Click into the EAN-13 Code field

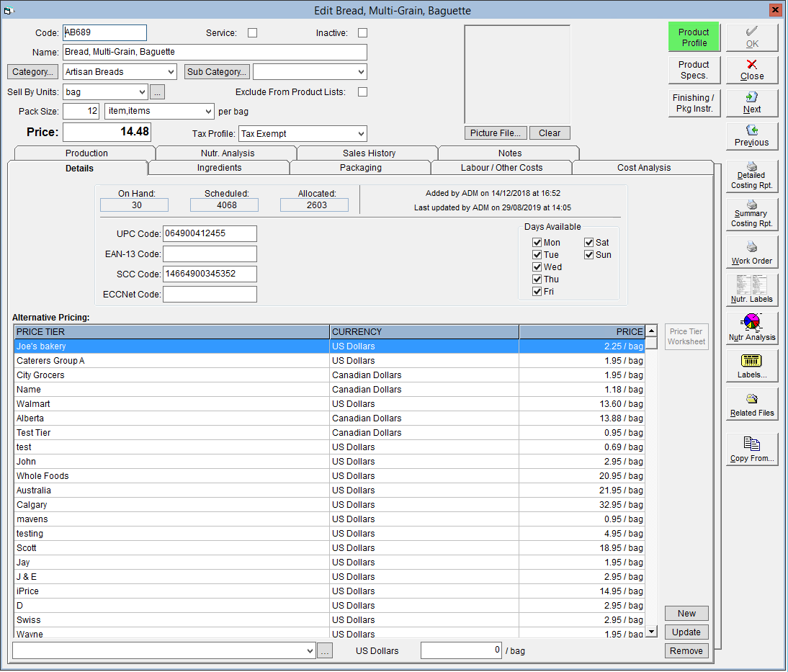coord(210,254)
